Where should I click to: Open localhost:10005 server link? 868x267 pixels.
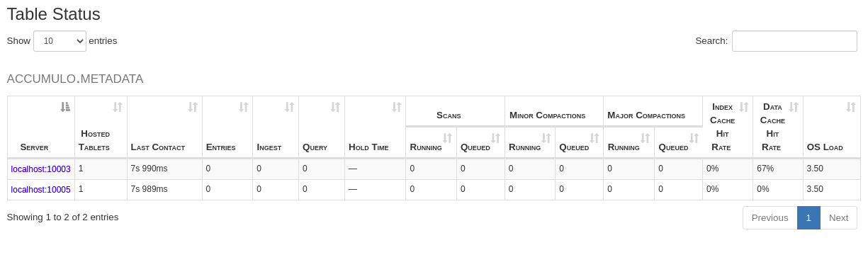tap(41, 190)
